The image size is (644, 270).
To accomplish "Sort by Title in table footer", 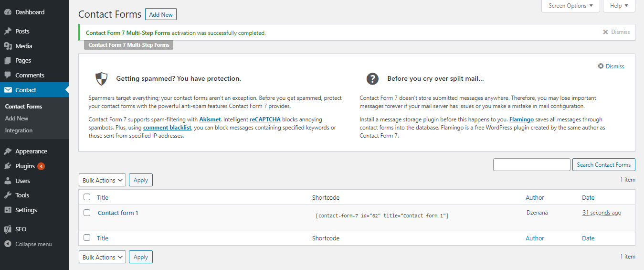I will (x=103, y=238).
